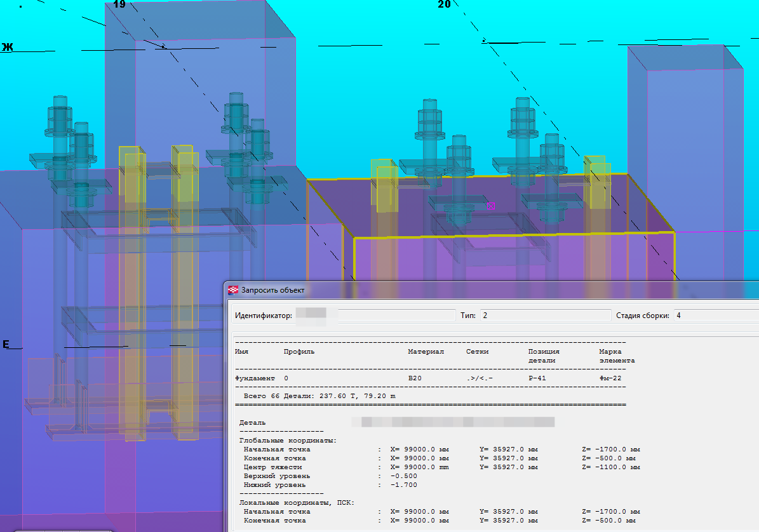
Task: Click the Идентификатор input field
Action: tap(375, 316)
